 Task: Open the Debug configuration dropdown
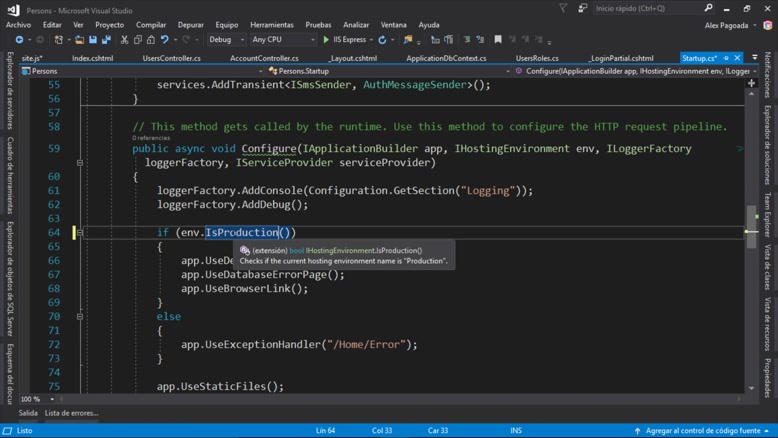226,40
